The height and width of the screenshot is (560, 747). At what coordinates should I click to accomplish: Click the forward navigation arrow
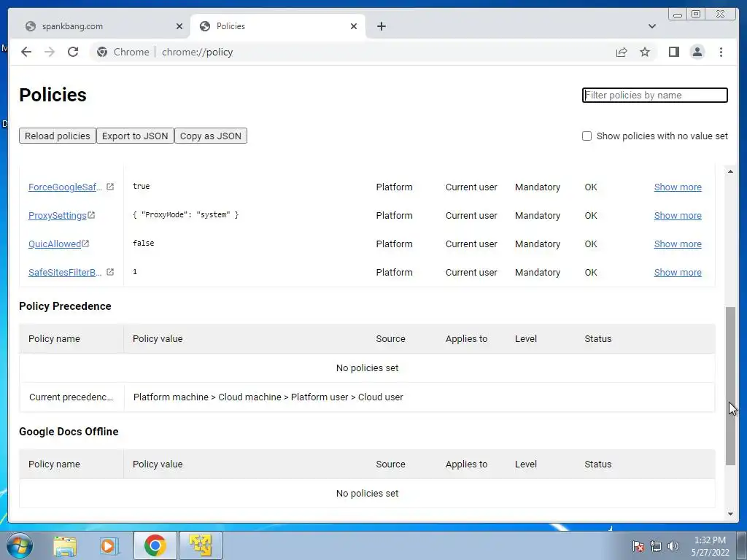point(50,52)
